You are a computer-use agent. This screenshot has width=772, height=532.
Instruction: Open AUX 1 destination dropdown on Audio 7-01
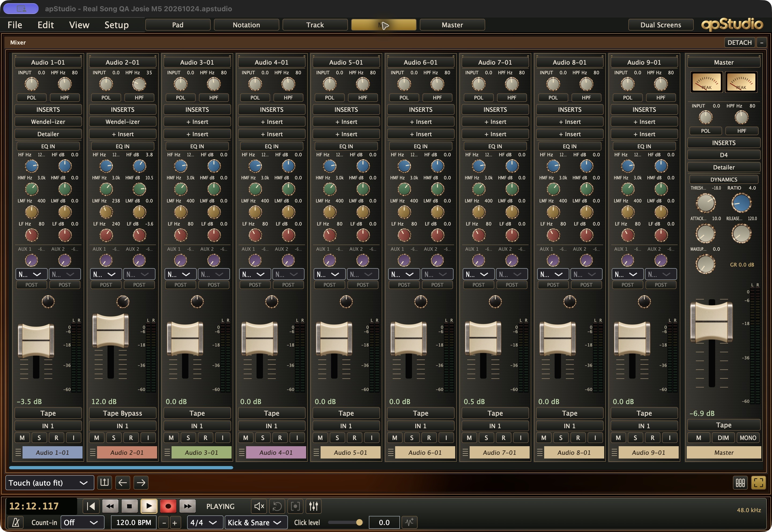478,274
